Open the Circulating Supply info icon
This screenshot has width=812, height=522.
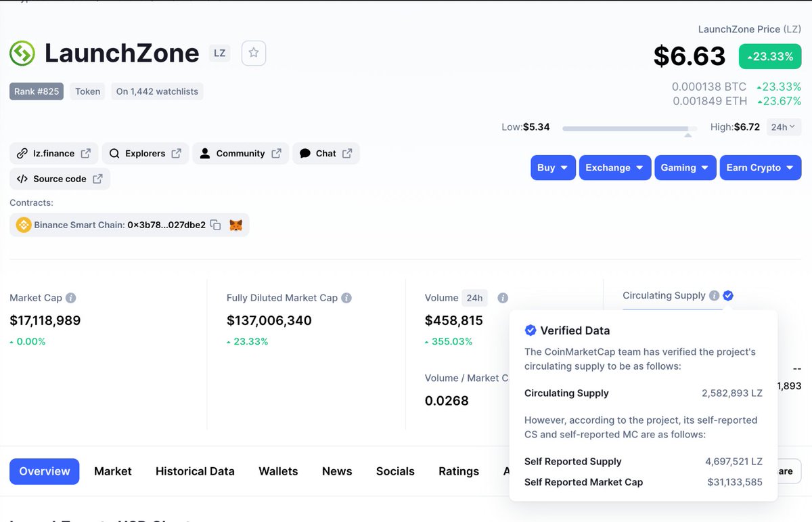pos(714,296)
